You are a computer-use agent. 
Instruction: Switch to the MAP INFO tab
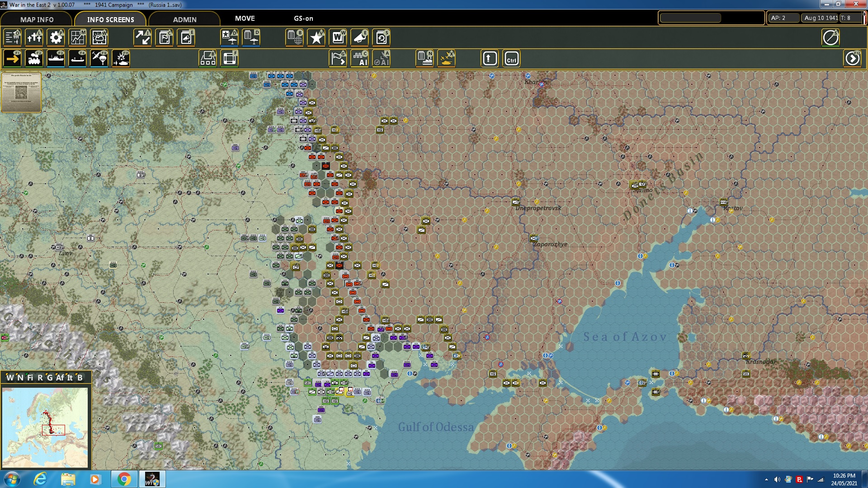click(x=37, y=19)
